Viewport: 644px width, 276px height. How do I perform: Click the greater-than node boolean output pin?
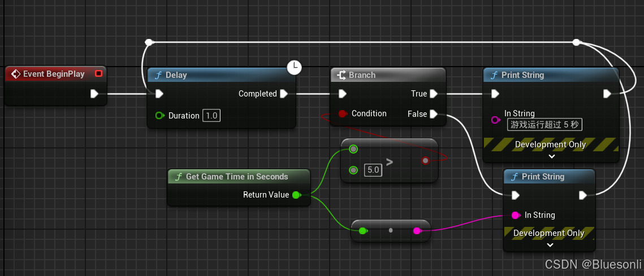tap(425, 161)
